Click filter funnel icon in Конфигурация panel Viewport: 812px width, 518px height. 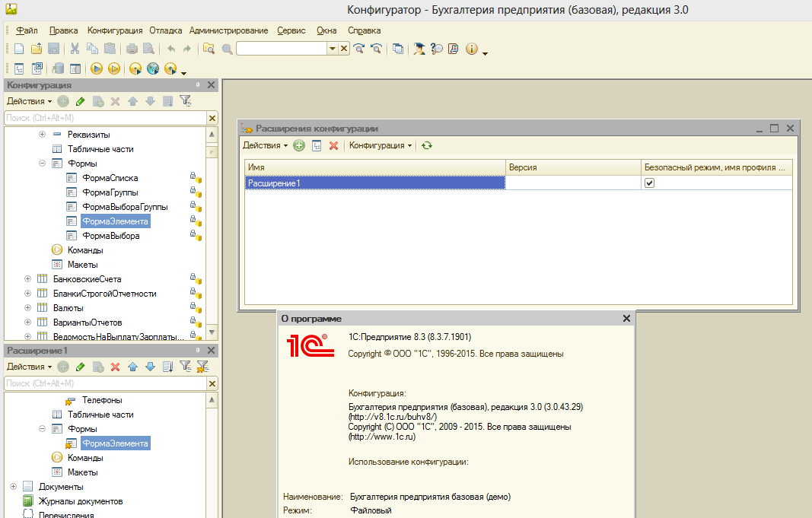point(186,101)
